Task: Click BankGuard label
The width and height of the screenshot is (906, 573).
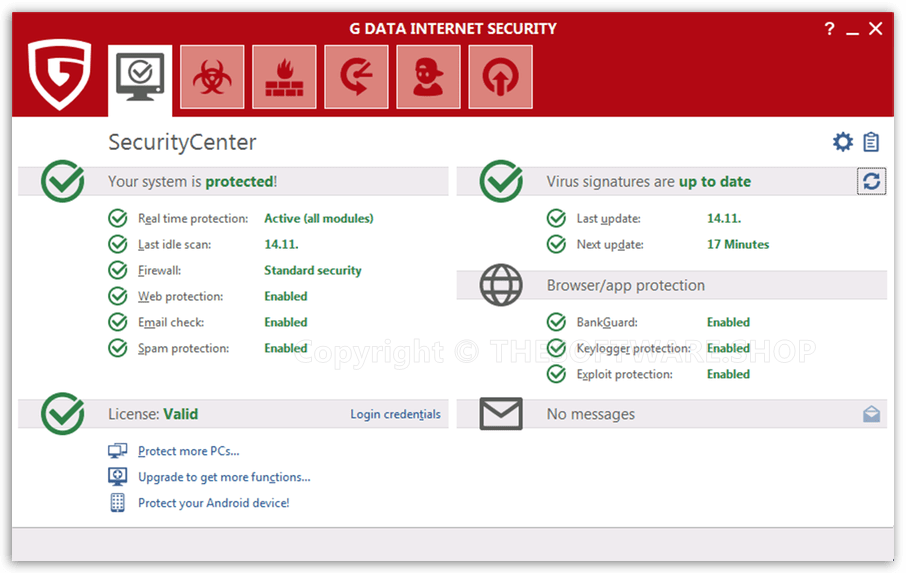Action: [x=607, y=322]
